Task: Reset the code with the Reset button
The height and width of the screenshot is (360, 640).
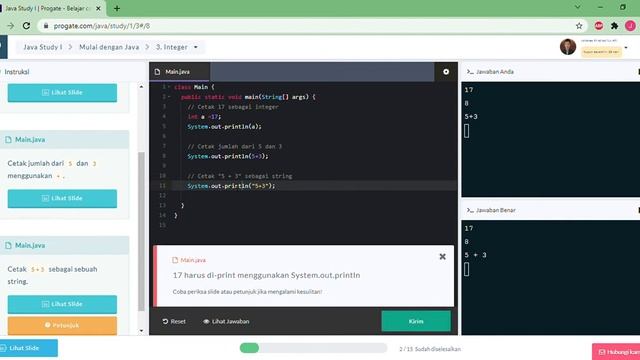Action: (x=174, y=321)
